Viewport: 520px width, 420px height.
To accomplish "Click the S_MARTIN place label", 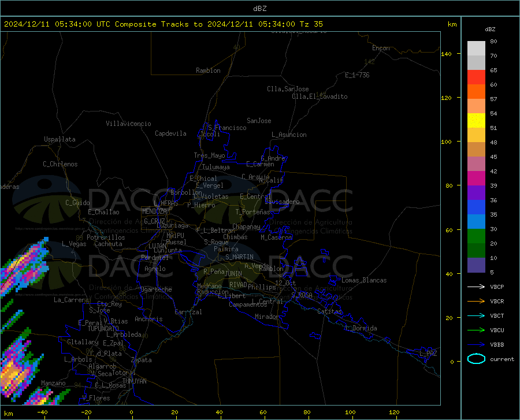I will click(x=239, y=257).
